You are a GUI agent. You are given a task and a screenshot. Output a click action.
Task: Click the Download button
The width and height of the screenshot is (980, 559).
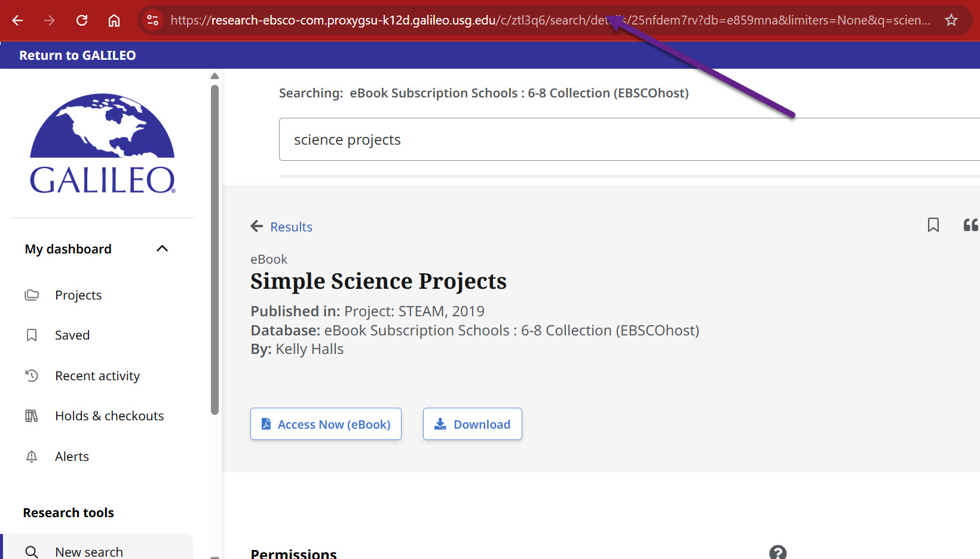coord(473,424)
